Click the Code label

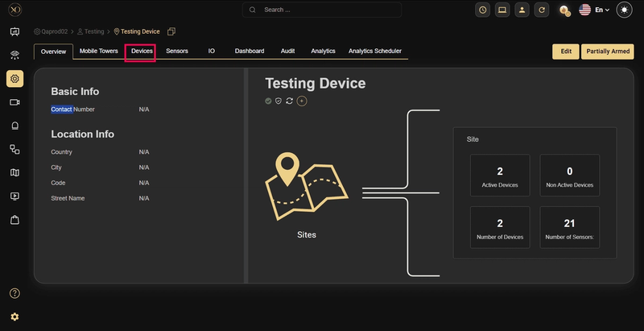(58, 183)
